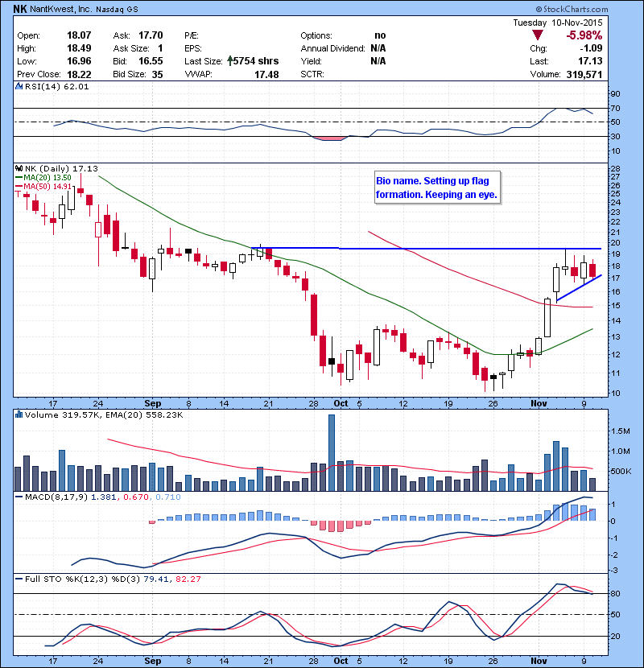Click the flag formation annotation note
The height and width of the screenshot is (668, 644).
coord(437,188)
